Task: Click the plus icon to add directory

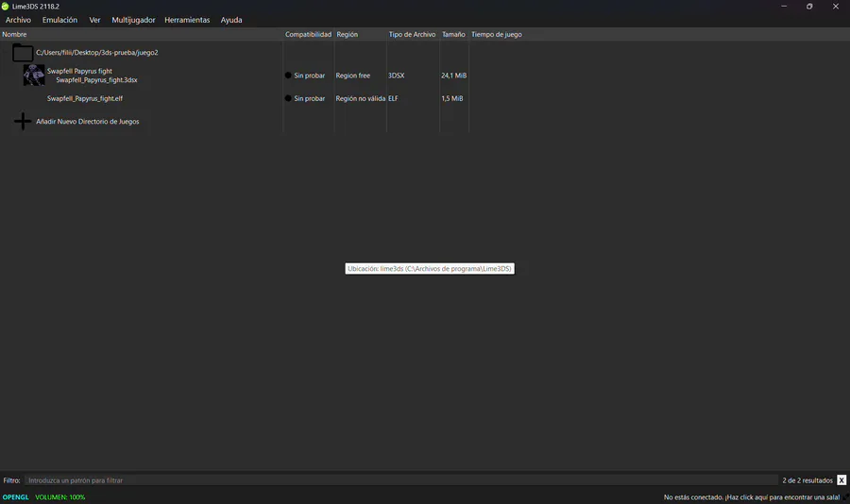Action: pyautogui.click(x=23, y=122)
